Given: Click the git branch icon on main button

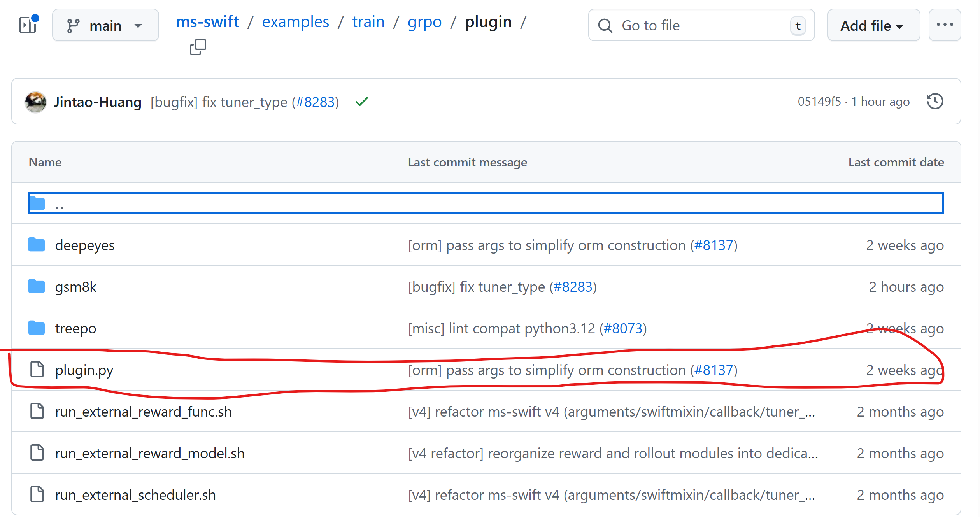Looking at the screenshot, I should tap(73, 26).
